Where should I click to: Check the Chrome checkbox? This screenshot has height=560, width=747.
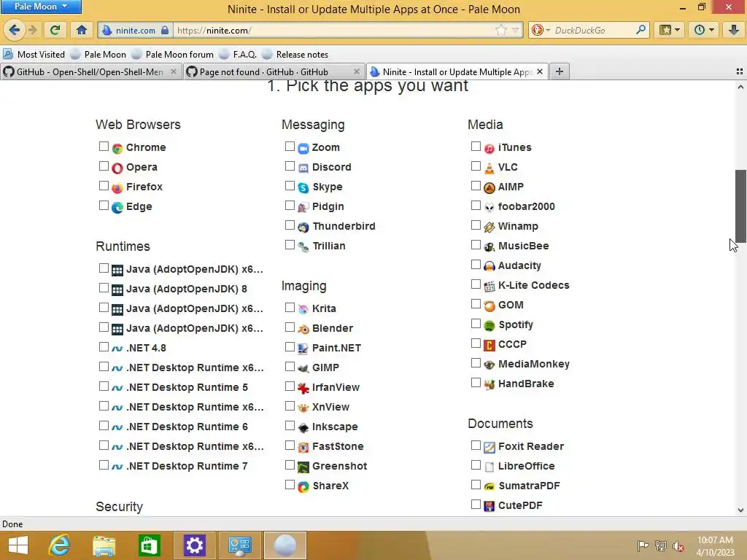point(104,146)
